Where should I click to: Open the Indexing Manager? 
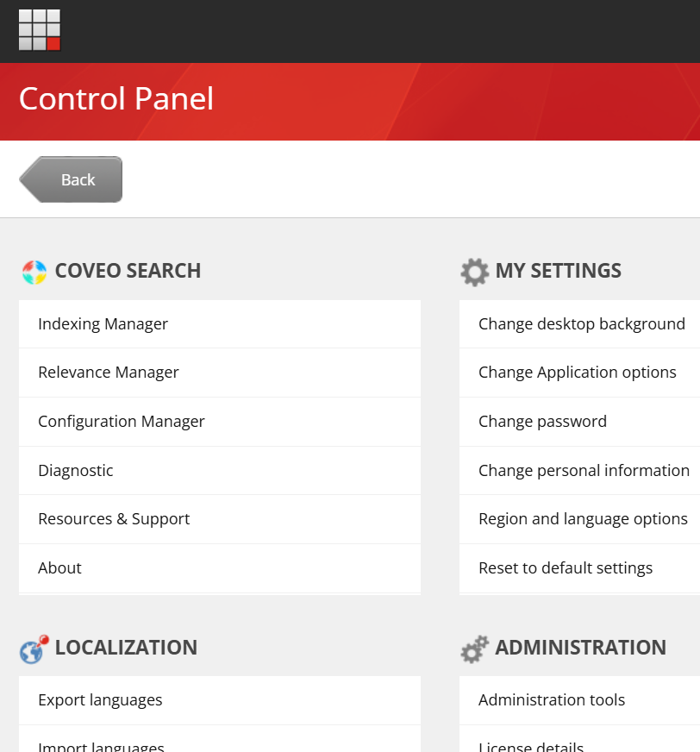click(103, 323)
